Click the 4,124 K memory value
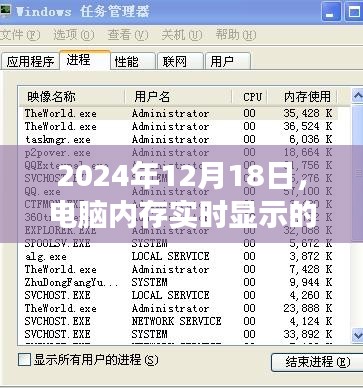Screen dimensions: 363x388 pos(311,321)
